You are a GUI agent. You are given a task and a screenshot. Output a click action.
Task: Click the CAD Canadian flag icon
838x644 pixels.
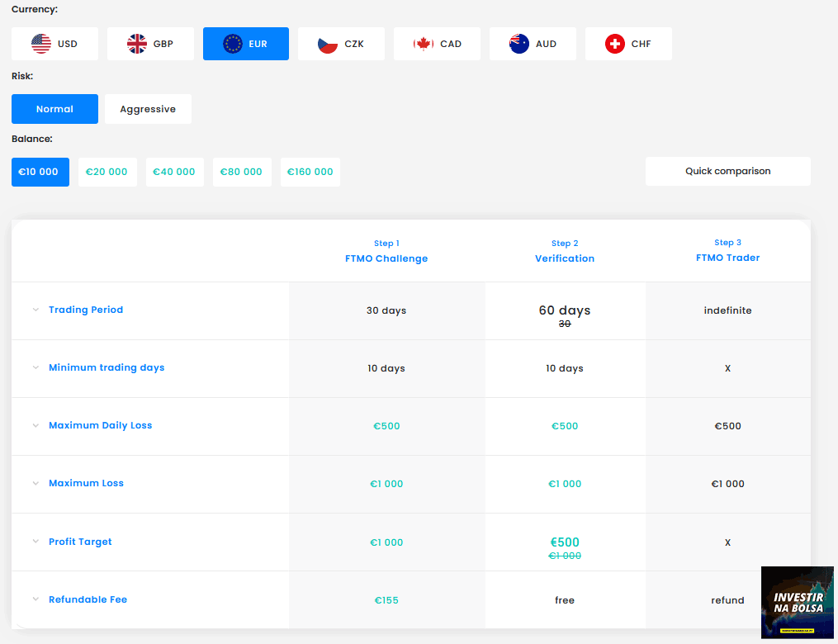[x=424, y=44]
